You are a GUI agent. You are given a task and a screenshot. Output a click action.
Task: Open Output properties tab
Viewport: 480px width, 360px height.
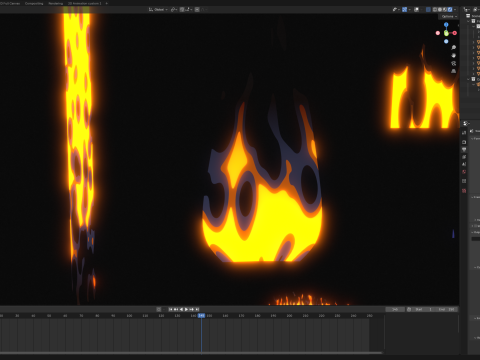464,149
